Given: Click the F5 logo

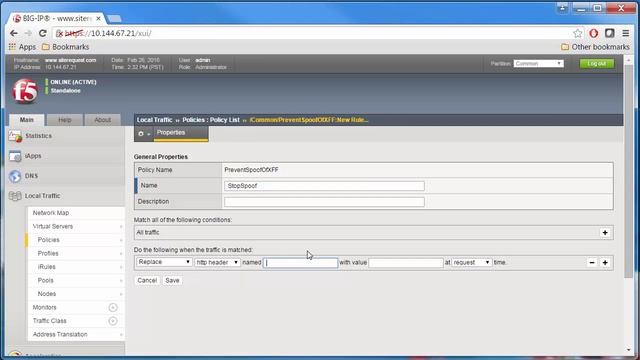Looking at the screenshot, I should tap(24, 91).
